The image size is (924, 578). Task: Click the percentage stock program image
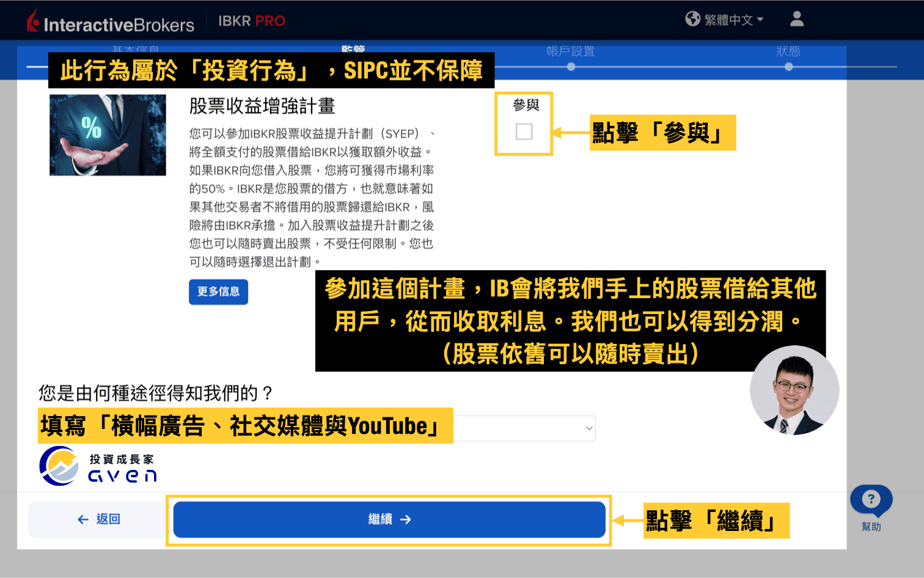tap(108, 134)
